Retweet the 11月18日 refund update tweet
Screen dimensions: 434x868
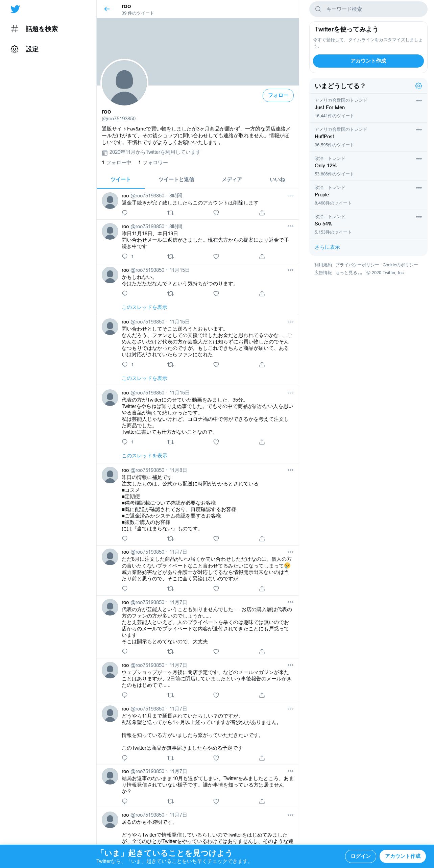(x=170, y=257)
